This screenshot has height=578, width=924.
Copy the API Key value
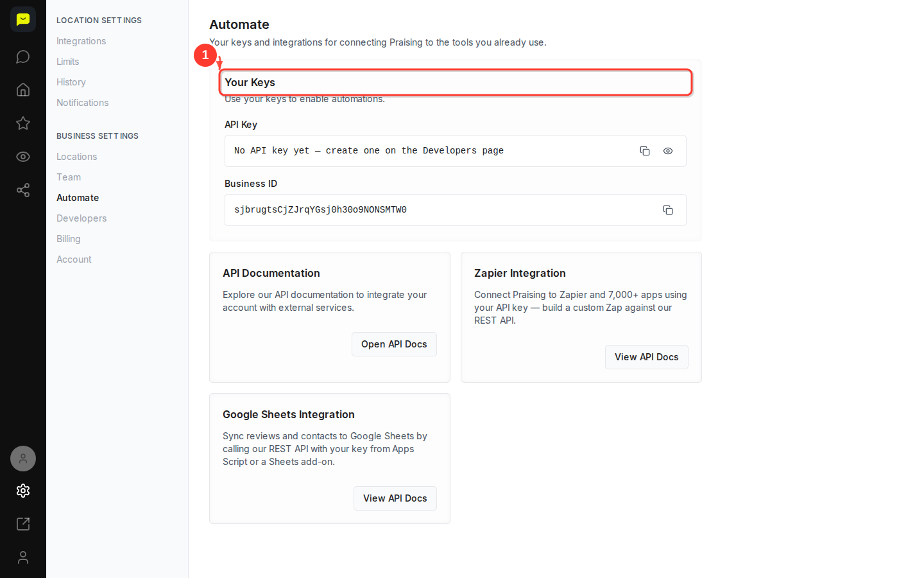pyautogui.click(x=645, y=151)
